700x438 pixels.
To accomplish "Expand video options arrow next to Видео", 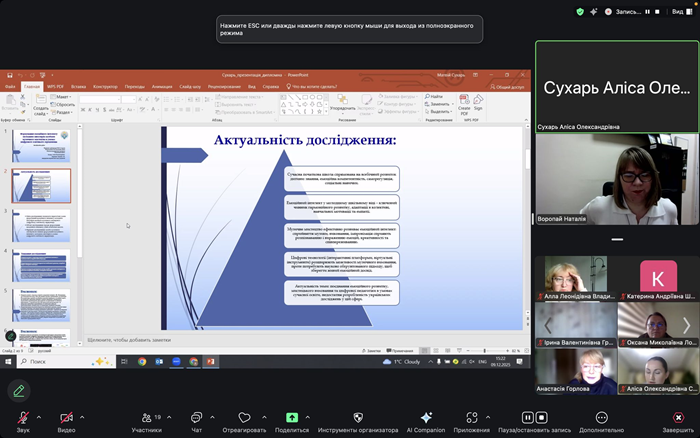I will (82, 417).
